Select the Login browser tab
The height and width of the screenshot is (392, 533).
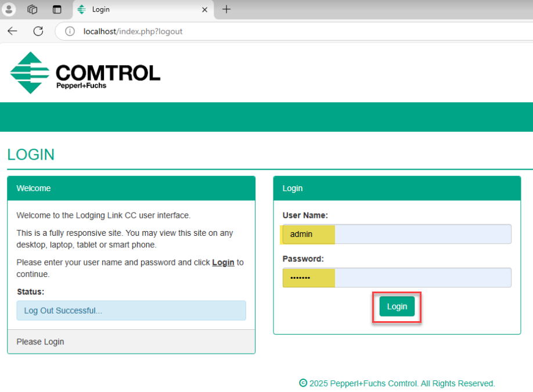point(143,9)
